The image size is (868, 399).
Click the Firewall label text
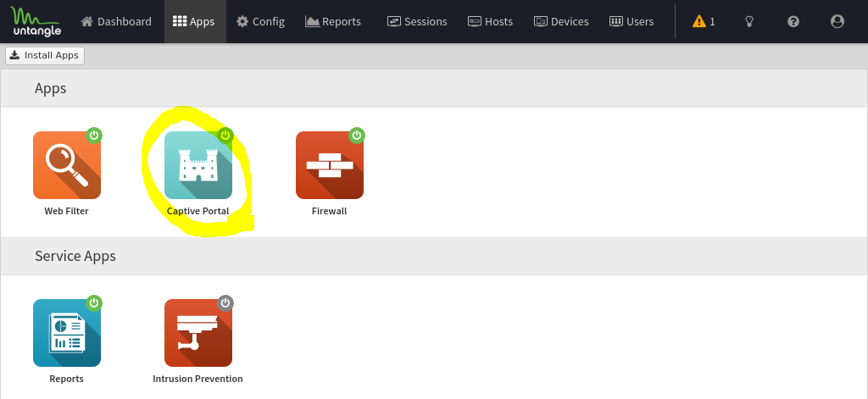(330, 211)
